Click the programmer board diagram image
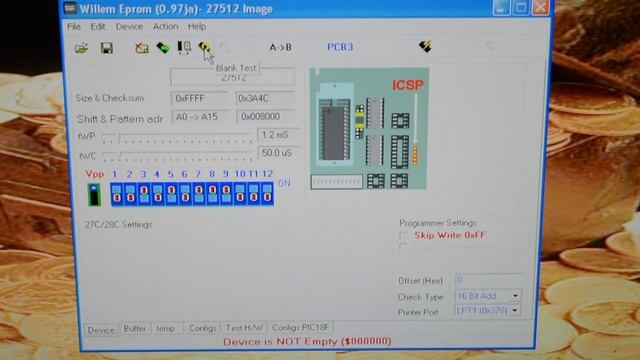640x360 pixels. pyautogui.click(x=369, y=129)
